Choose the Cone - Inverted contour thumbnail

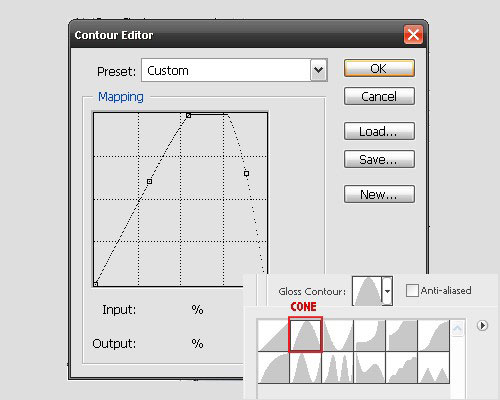point(338,335)
